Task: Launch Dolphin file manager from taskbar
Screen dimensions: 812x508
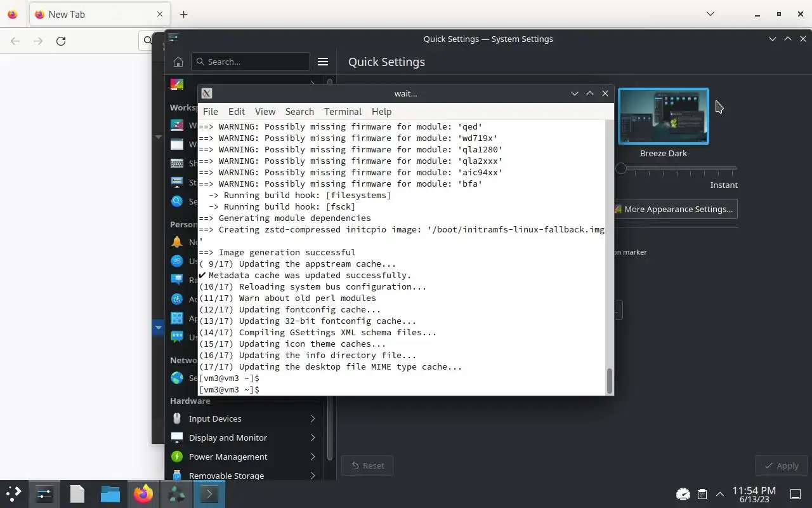Action: (110, 493)
